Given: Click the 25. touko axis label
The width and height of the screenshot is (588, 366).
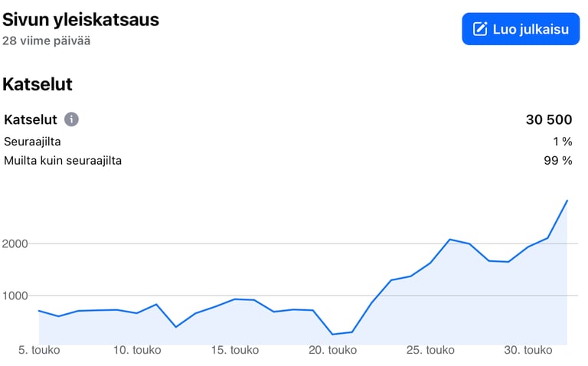Looking at the screenshot, I should [430, 350].
